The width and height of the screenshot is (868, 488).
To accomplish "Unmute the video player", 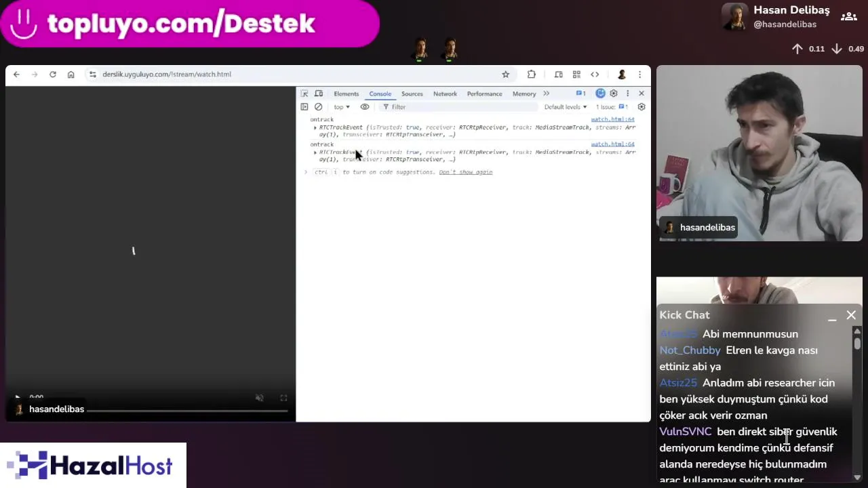I will coord(259,398).
